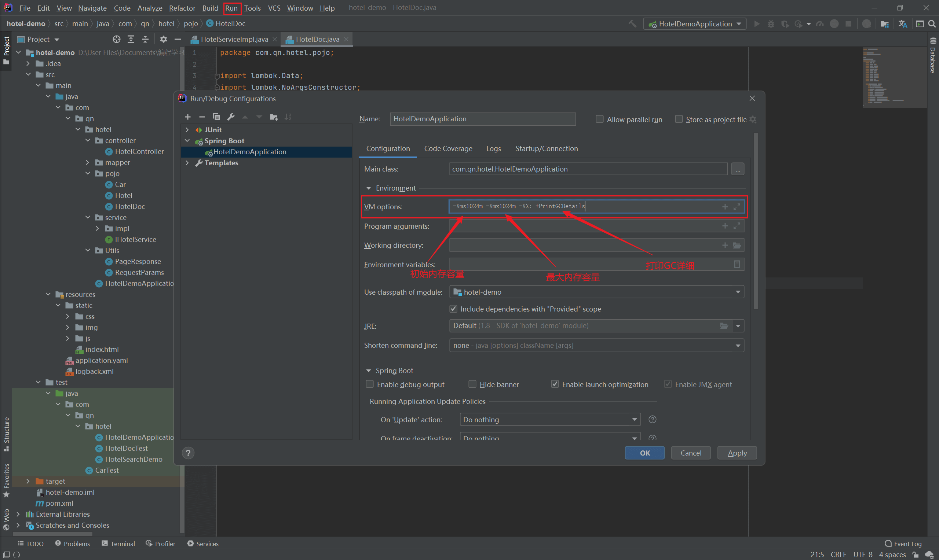The width and height of the screenshot is (939, 560).
Task: Collapse the Spring Boot settings section
Action: 369,371
